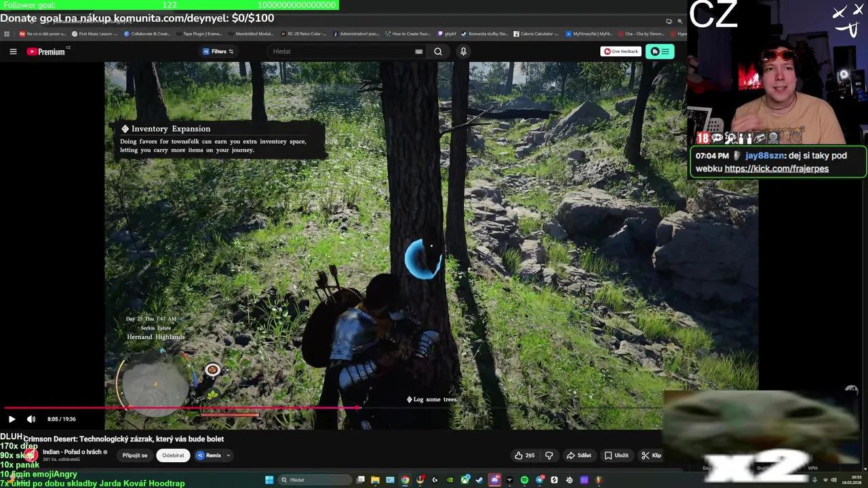This screenshot has height=488, width=868.
Task: Open Spotify from the taskbar
Action: pyautogui.click(x=524, y=480)
